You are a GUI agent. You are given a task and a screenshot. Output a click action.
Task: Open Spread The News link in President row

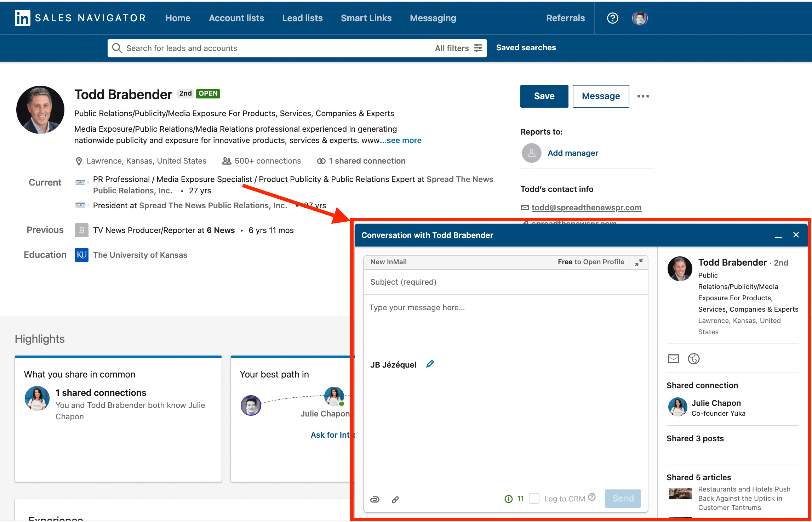(x=213, y=205)
